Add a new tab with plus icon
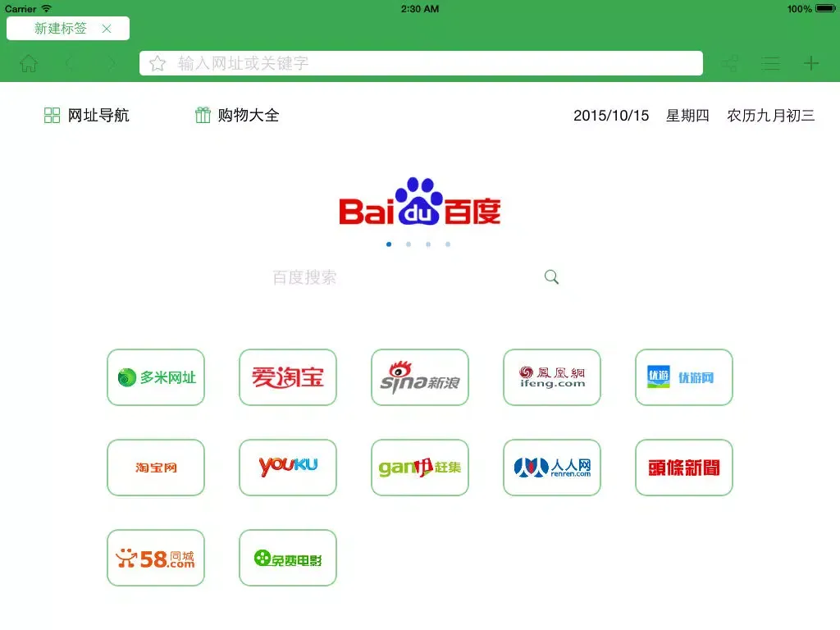Image resolution: width=840 pixels, height=630 pixels. [x=811, y=63]
